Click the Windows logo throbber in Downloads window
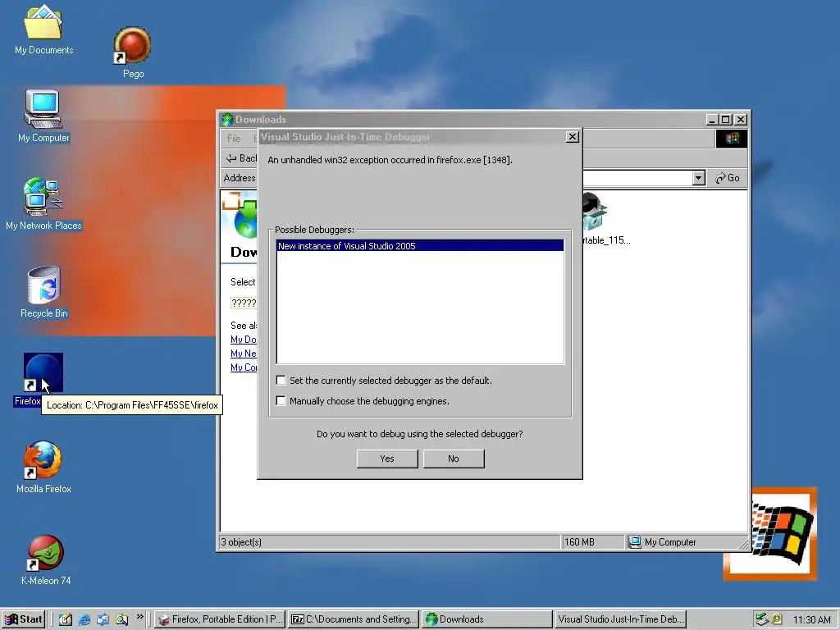 click(x=731, y=139)
